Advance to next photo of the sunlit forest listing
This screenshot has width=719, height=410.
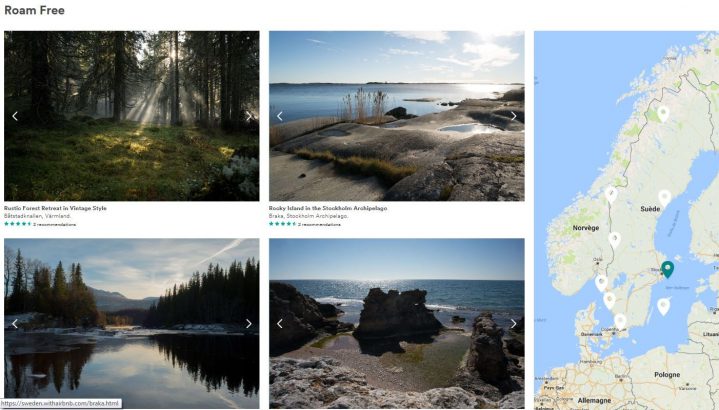tap(249, 116)
